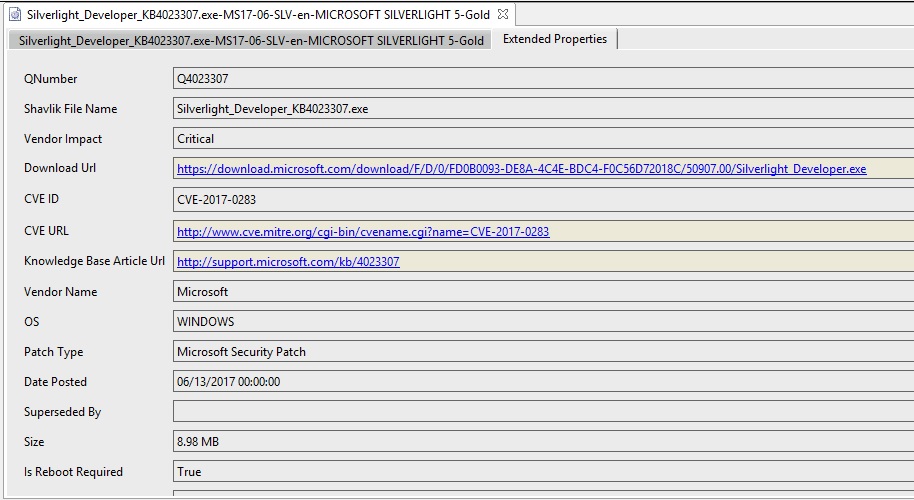Click the QNumber field showing Q4023307
Screen dimensions: 914x500
(543, 79)
